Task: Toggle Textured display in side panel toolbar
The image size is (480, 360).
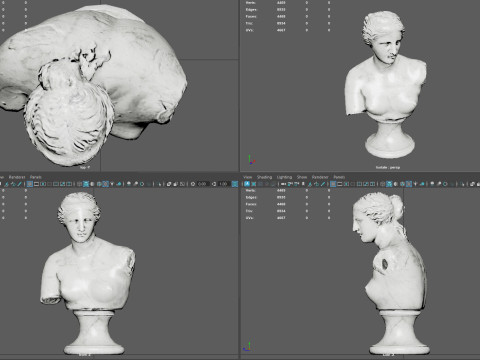Action: tap(409, 184)
